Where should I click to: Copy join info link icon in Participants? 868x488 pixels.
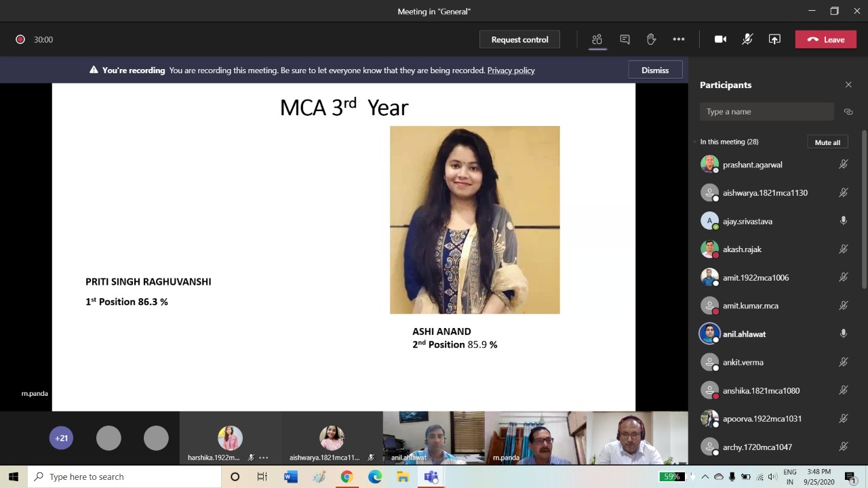coord(848,112)
